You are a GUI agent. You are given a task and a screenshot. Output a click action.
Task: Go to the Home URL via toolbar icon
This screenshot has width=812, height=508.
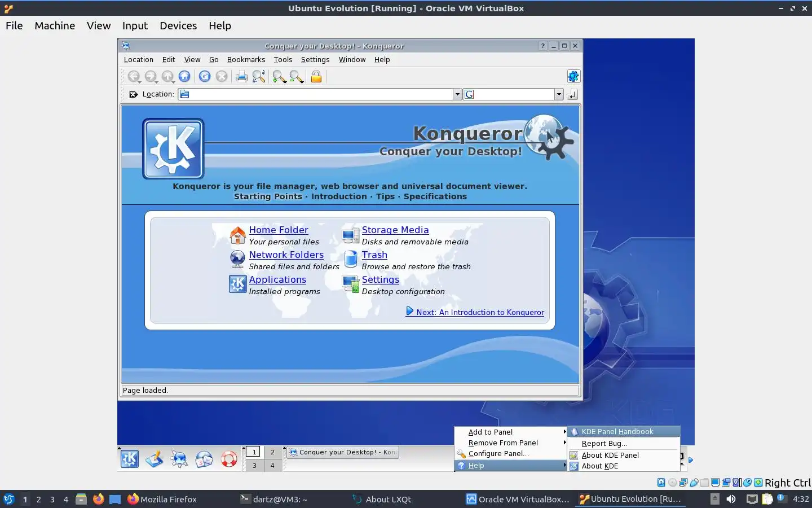pos(184,77)
